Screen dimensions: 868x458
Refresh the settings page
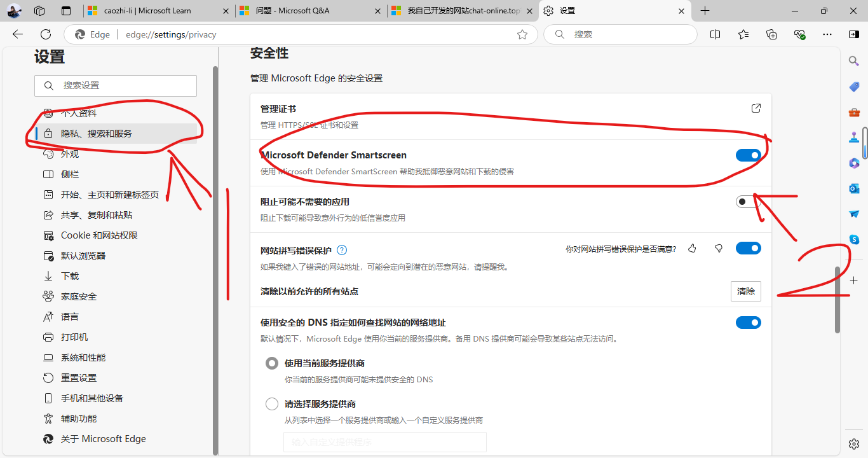46,34
